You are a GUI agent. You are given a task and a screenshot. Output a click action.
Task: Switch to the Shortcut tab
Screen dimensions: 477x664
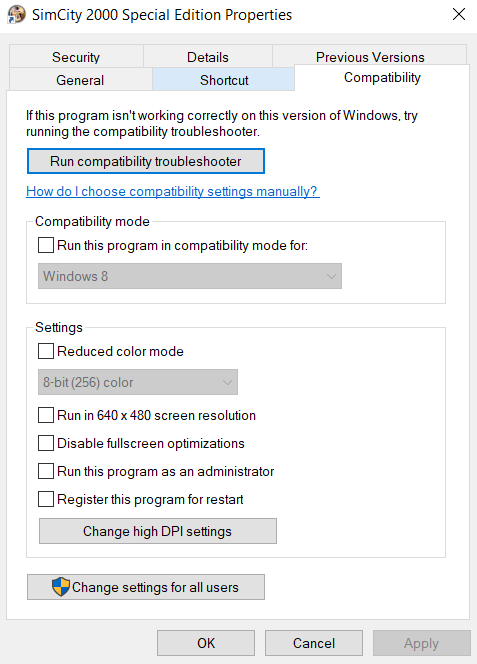224,80
